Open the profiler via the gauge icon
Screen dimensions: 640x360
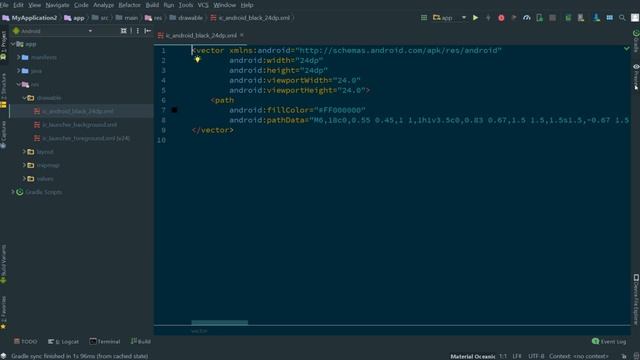[x=527, y=18]
